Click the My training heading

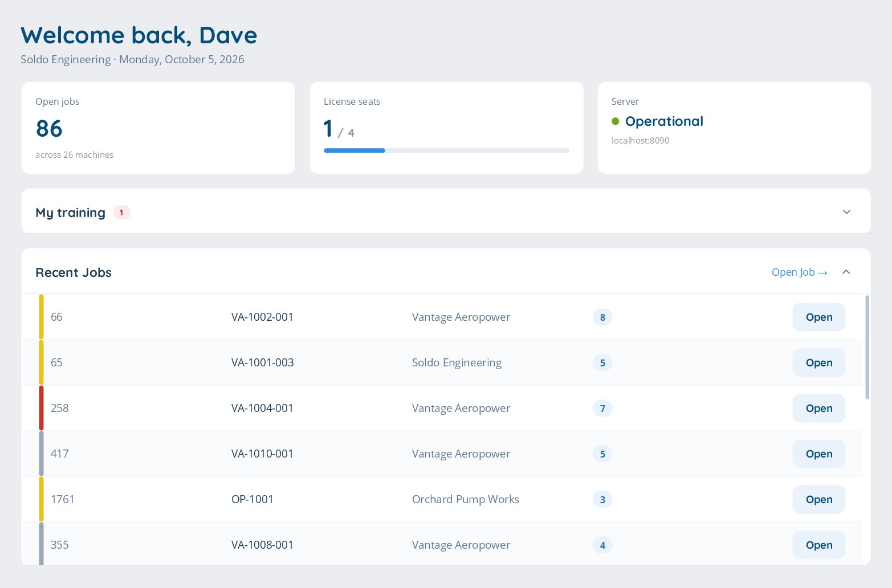coord(71,213)
